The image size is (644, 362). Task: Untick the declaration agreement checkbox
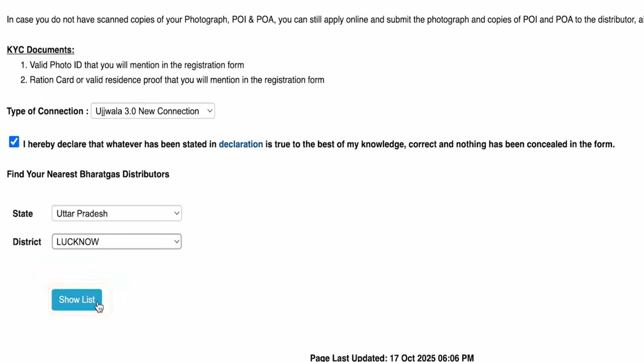[x=14, y=143]
